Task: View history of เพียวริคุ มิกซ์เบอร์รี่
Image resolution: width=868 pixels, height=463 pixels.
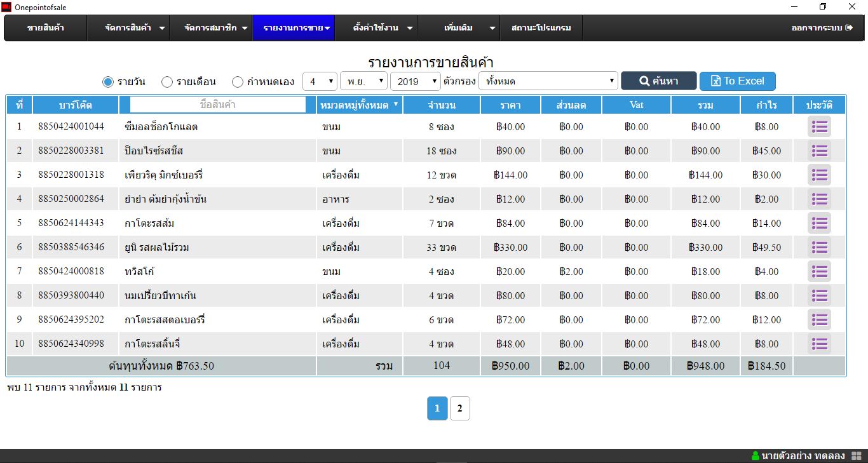Action: tap(819, 175)
